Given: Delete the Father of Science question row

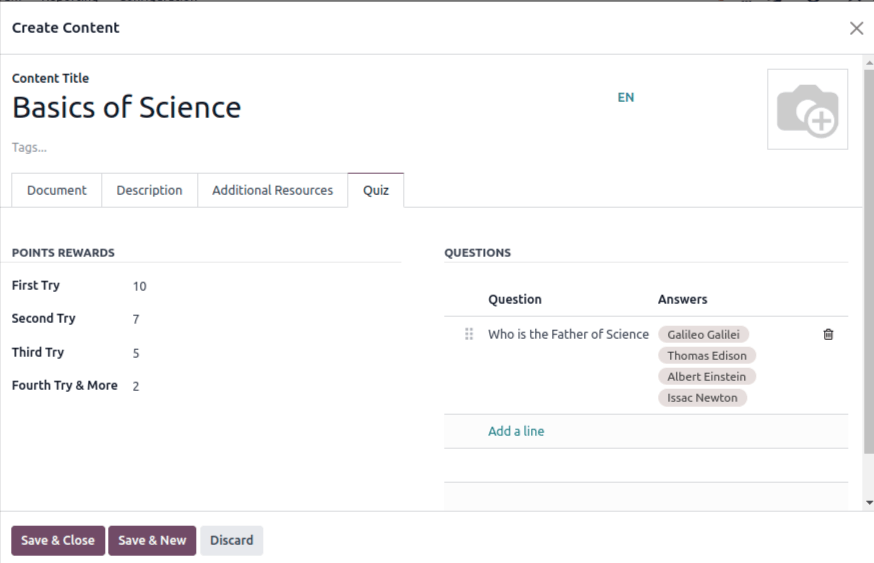Looking at the screenshot, I should click(828, 334).
